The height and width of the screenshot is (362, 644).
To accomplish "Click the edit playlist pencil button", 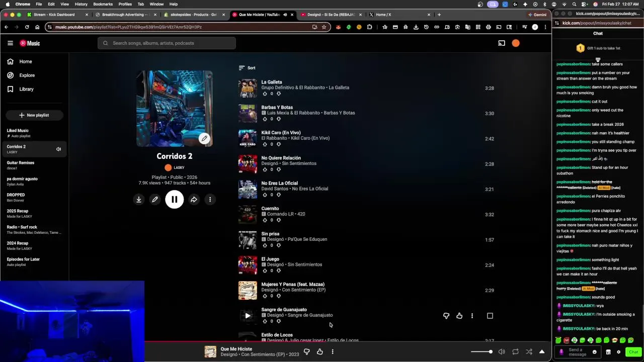I will click(155, 200).
